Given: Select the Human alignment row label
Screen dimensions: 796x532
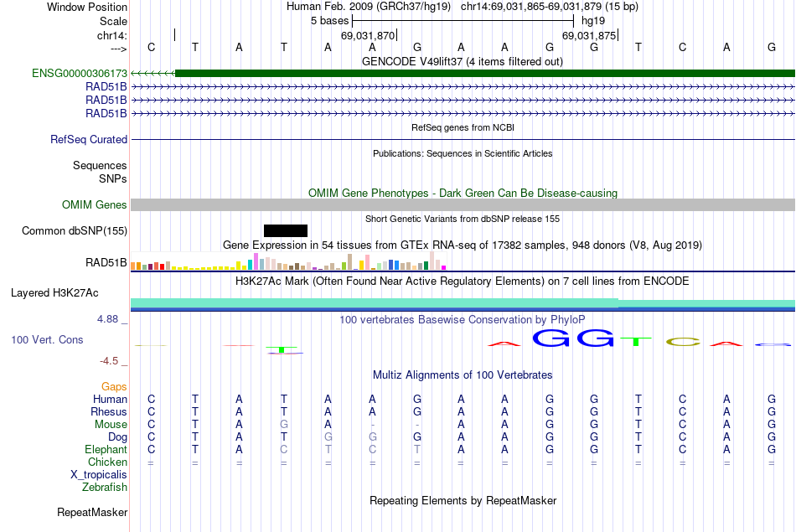Looking at the screenshot, I should click(110, 400).
